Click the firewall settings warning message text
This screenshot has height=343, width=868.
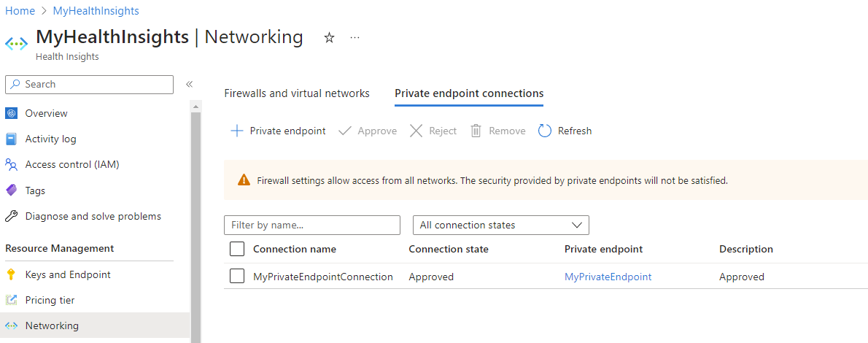tap(492, 180)
